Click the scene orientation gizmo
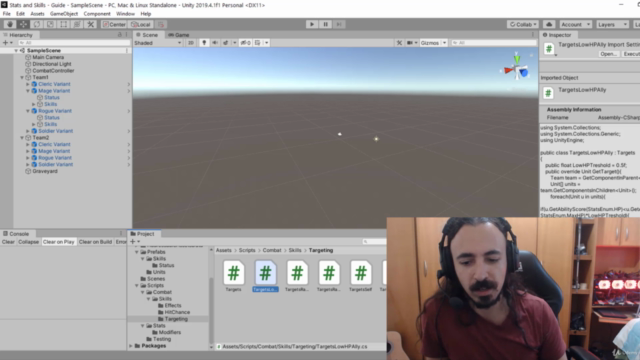Image resolution: width=640 pixels, height=360 pixels. coord(517,70)
